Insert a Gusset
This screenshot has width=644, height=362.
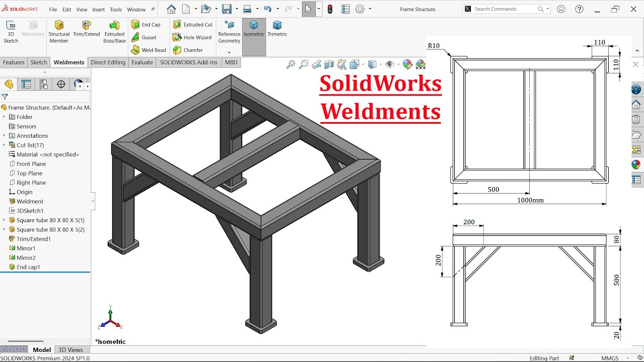(144, 37)
